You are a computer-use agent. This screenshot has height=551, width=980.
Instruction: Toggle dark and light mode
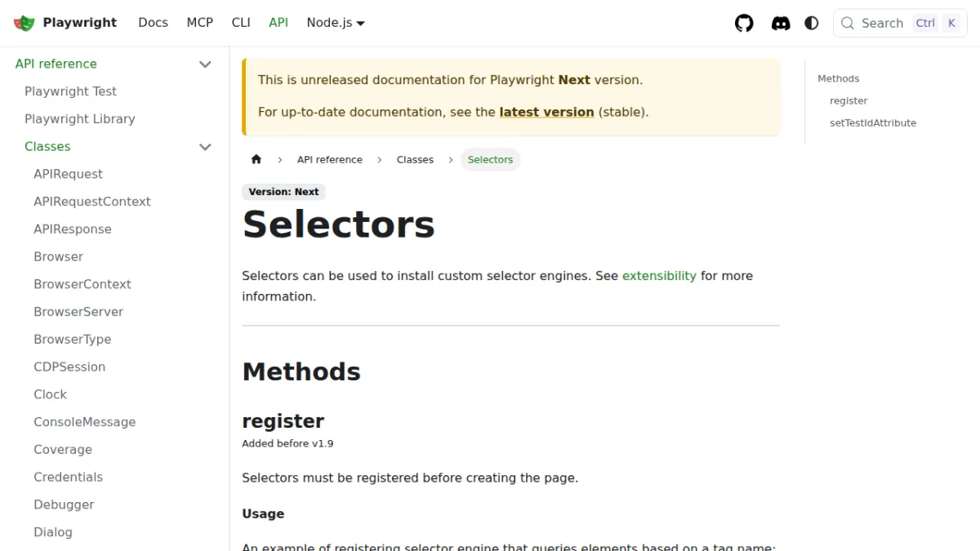[812, 23]
